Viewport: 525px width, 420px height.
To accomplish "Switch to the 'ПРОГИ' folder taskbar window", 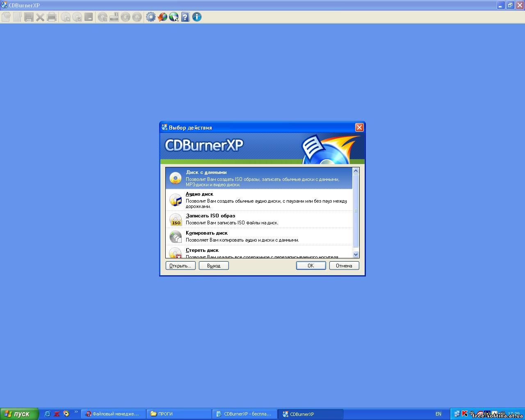I will [x=179, y=414].
